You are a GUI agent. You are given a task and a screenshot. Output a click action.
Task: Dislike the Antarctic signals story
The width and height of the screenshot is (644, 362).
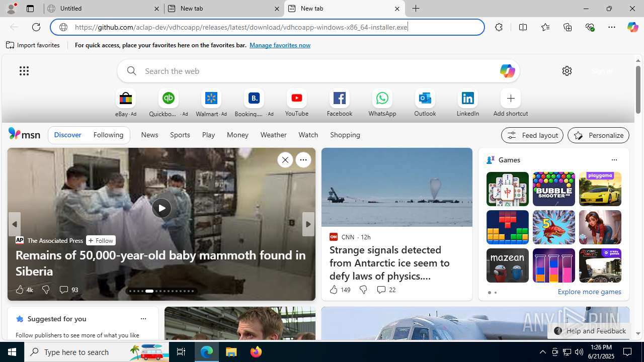363,290
